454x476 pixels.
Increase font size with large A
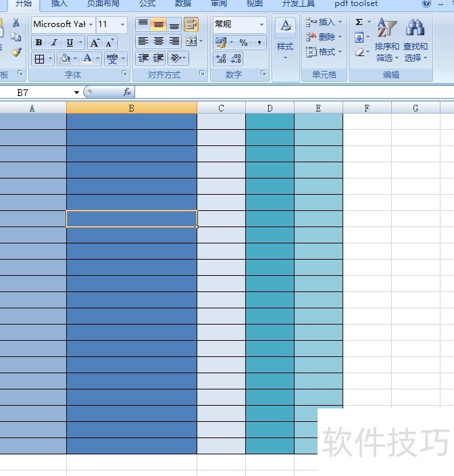point(95,43)
